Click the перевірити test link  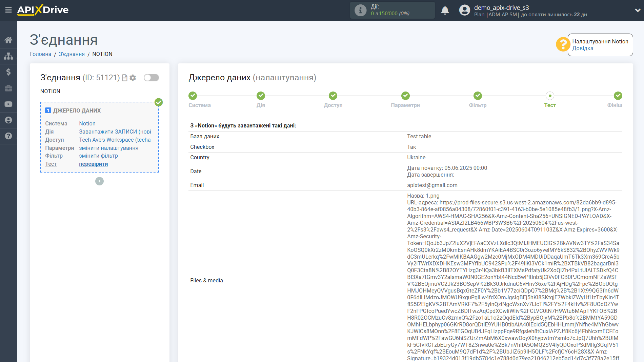click(x=94, y=164)
